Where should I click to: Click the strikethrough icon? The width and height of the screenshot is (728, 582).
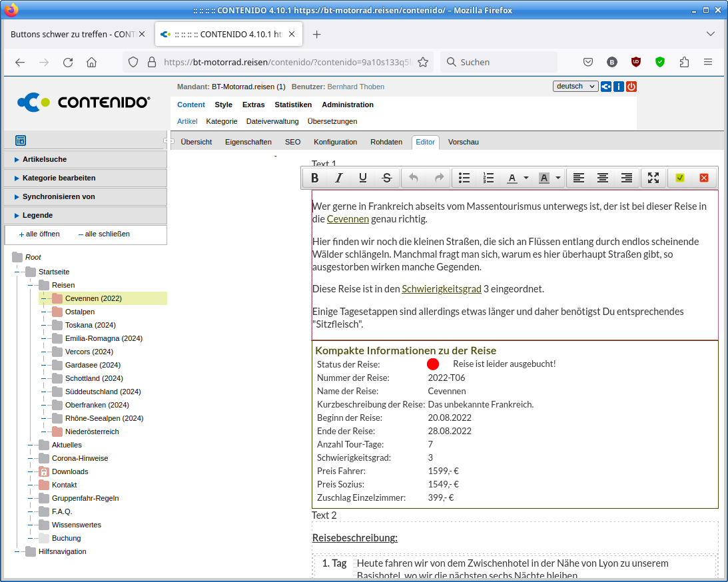tap(387, 178)
